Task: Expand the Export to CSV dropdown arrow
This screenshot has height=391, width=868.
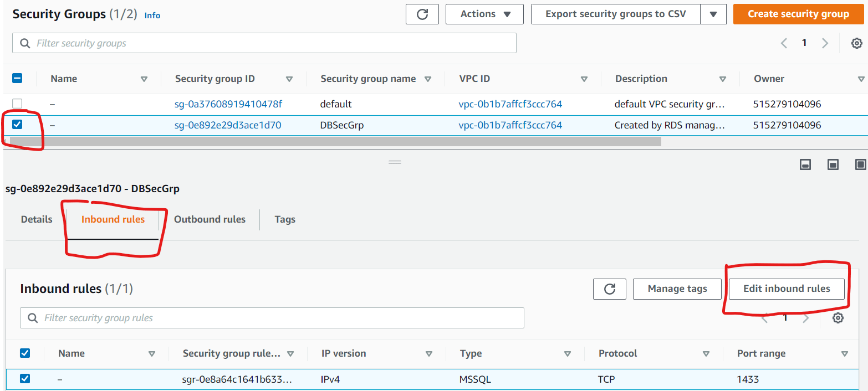Action: 713,14
